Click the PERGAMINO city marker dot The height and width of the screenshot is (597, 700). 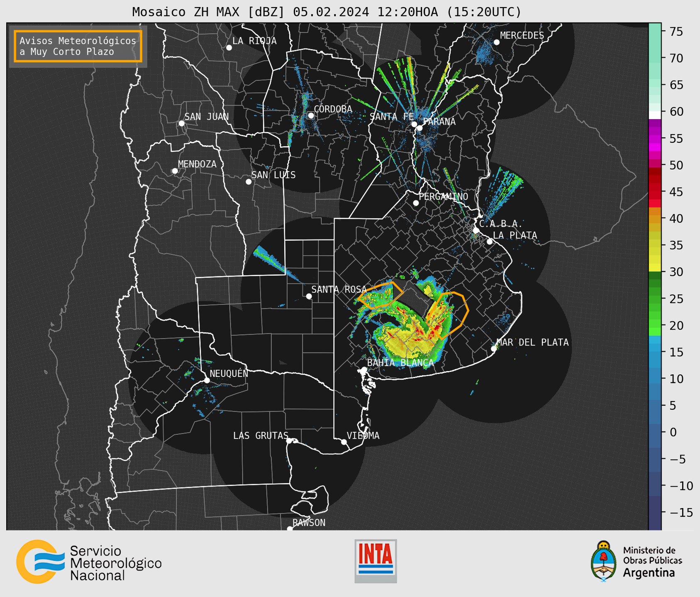point(416,203)
